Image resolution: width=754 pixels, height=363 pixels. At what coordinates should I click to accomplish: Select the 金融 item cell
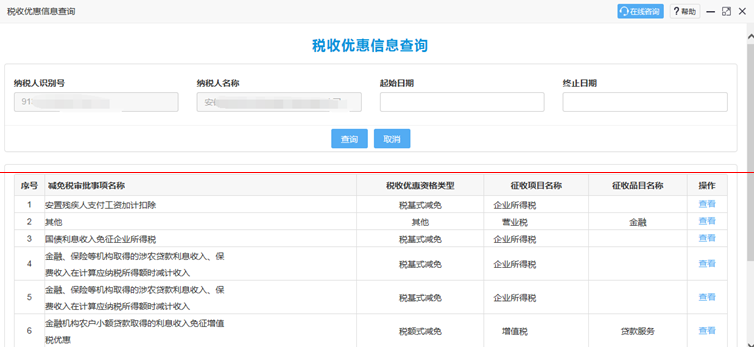pos(638,222)
